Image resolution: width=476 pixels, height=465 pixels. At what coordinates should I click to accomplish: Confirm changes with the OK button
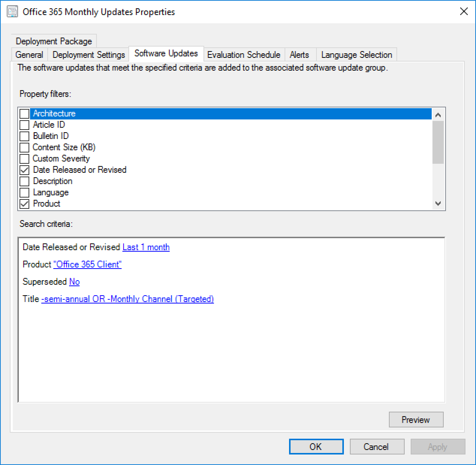tap(316, 447)
